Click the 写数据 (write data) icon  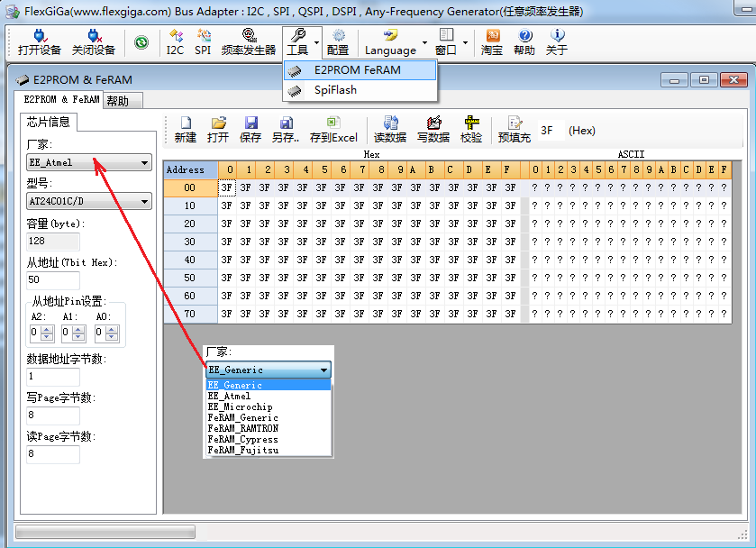[433, 130]
